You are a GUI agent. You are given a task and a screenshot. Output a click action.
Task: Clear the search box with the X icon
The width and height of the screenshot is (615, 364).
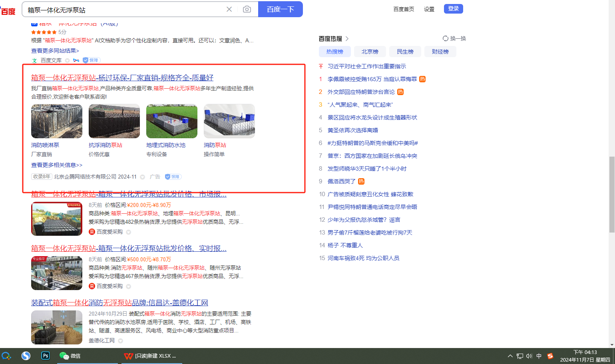pos(229,9)
